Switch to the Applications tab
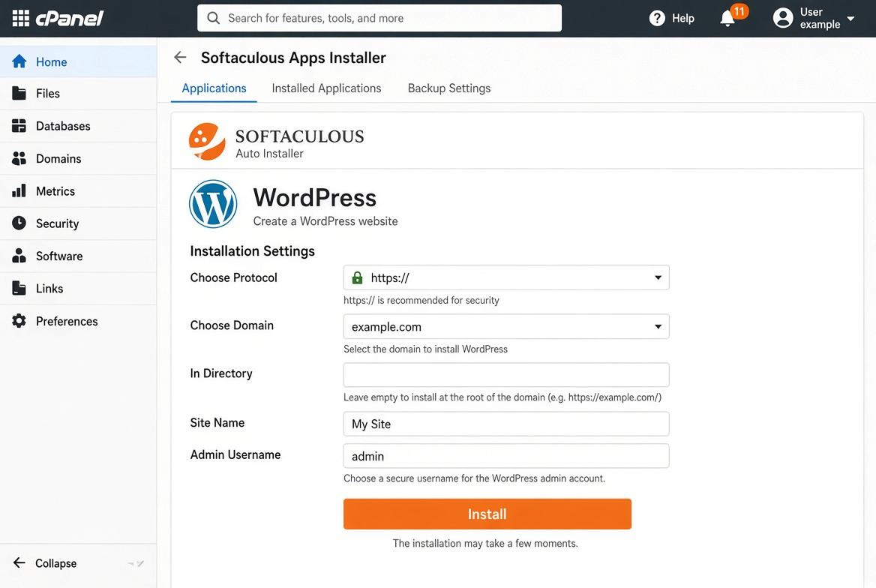The width and height of the screenshot is (876, 588). 214,88
